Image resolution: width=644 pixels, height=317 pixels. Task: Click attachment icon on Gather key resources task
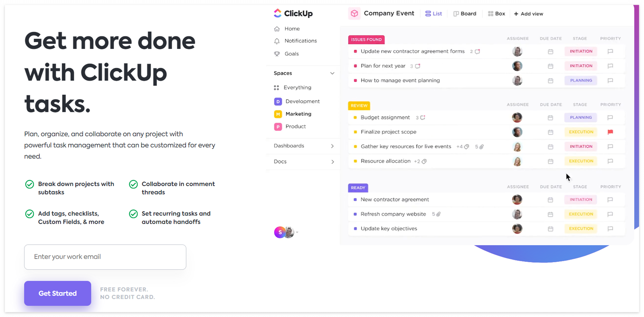coord(481,147)
